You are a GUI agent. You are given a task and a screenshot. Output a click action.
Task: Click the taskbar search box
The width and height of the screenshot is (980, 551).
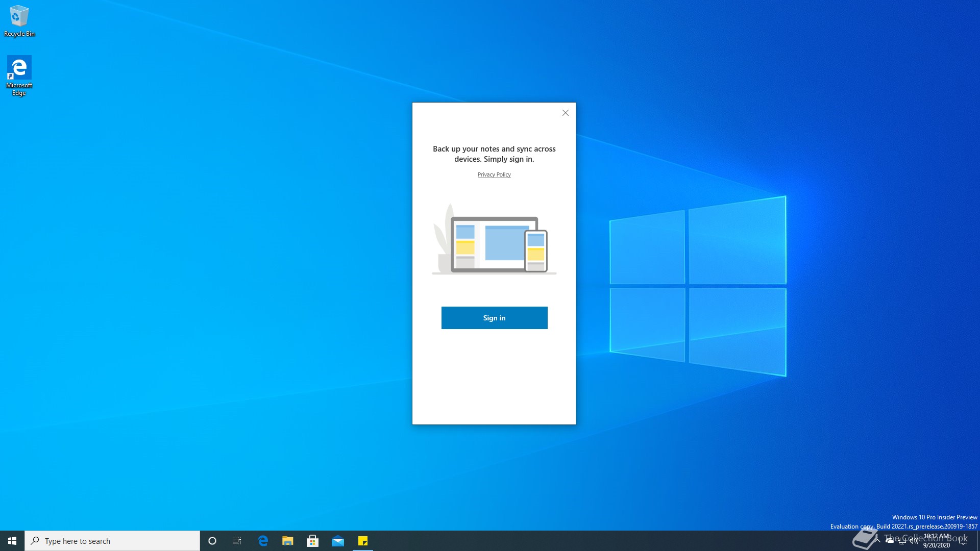click(112, 541)
